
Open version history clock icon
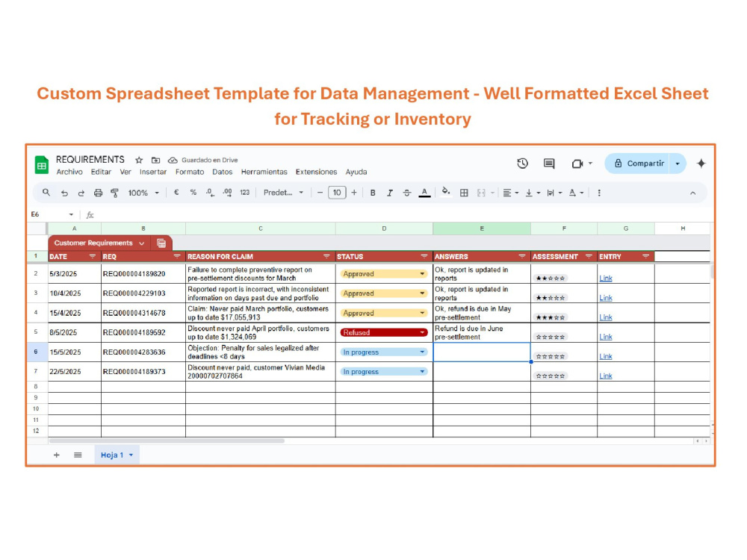(x=523, y=164)
